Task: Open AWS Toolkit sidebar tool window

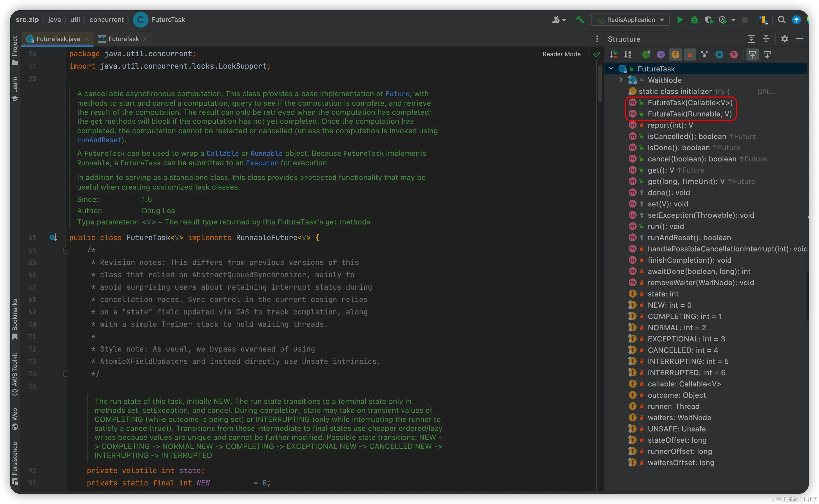Action: click(x=15, y=374)
